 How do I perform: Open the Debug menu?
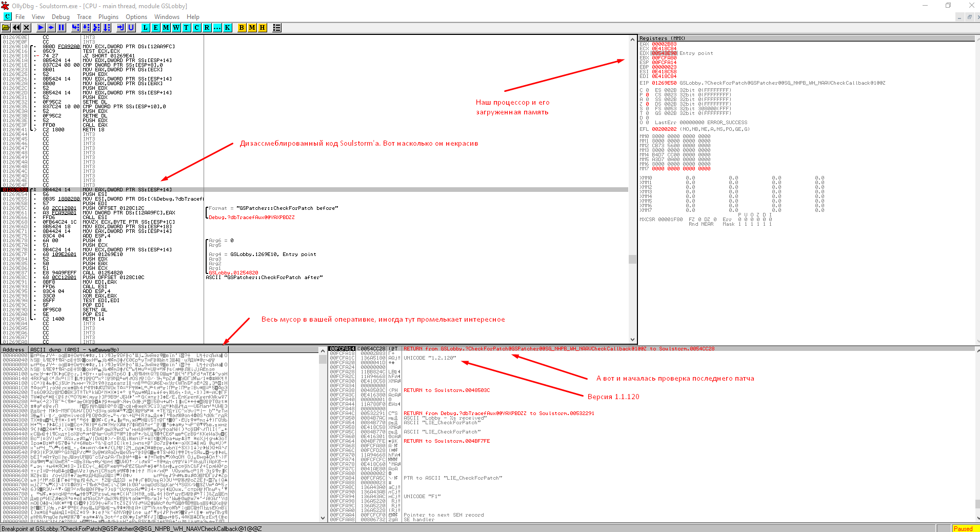(61, 17)
